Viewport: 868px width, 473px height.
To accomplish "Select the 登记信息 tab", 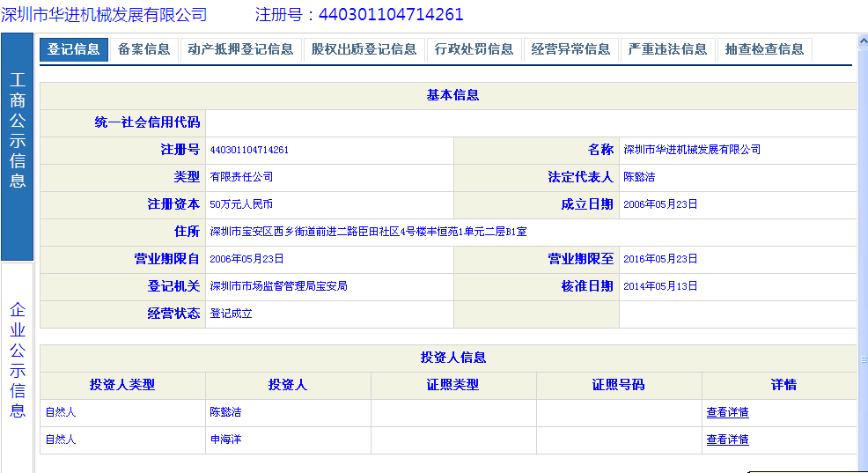I will 74,49.
